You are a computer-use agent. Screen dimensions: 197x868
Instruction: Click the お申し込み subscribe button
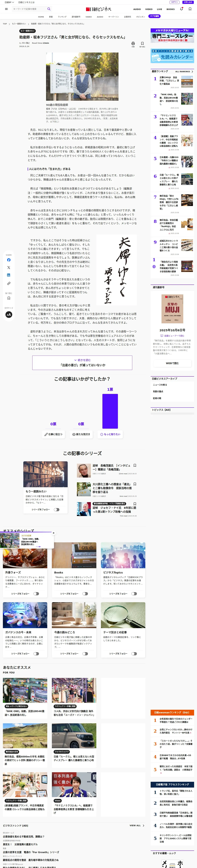(x=188, y=2)
